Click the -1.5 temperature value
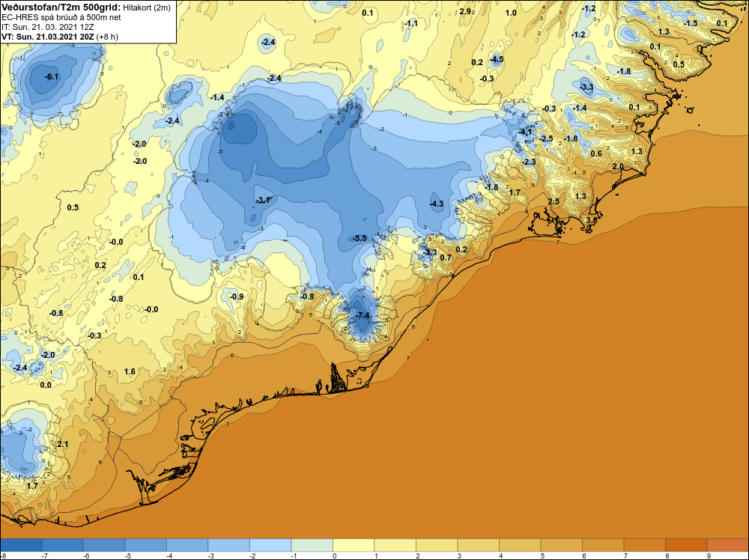This screenshot has height=560, width=749. [691, 23]
